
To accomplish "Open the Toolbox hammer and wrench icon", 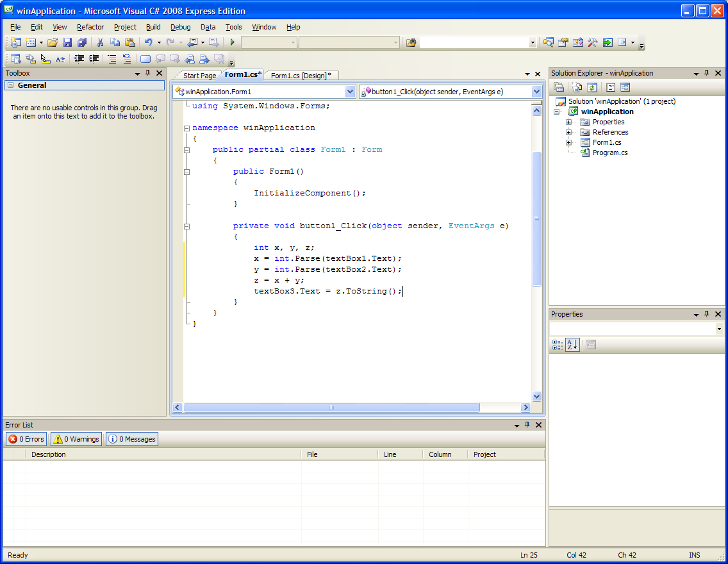I will [x=592, y=43].
